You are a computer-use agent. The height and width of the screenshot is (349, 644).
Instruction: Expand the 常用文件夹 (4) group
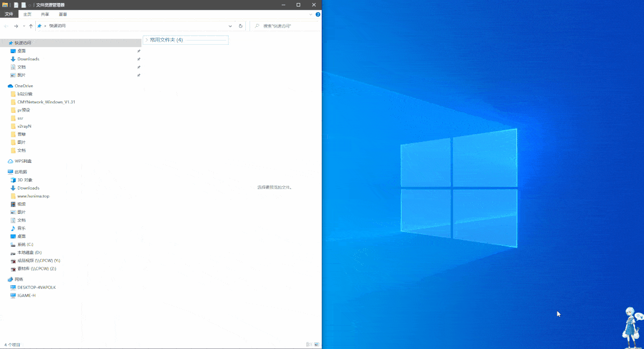(146, 40)
